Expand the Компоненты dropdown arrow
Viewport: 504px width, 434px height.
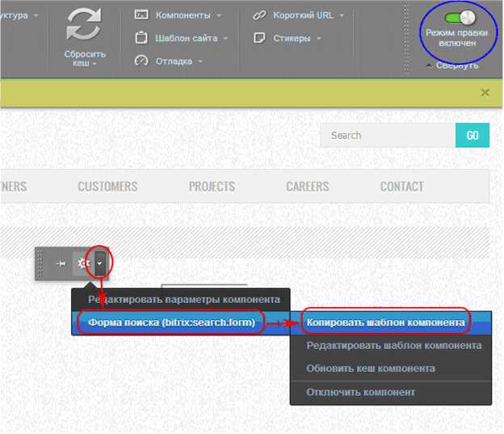click(x=219, y=15)
